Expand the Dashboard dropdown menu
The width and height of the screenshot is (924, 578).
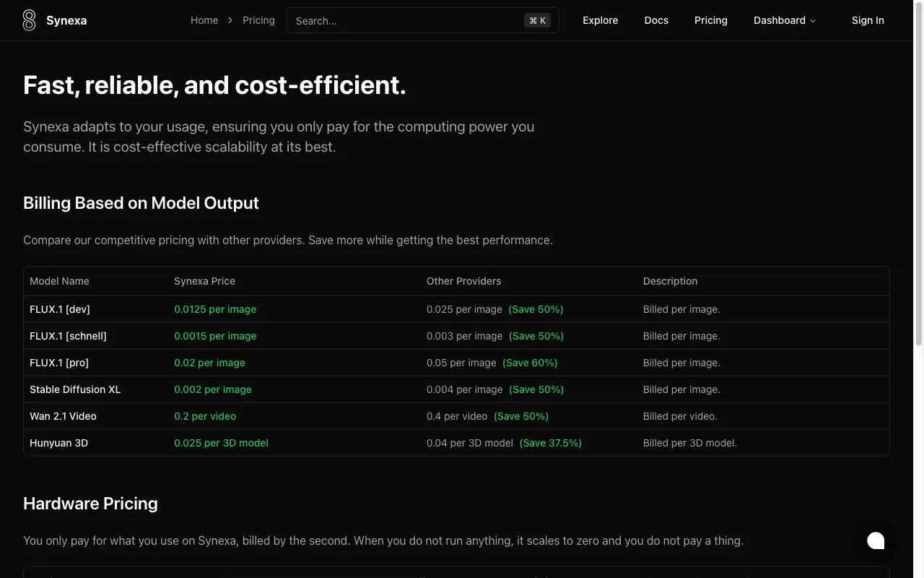click(785, 20)
